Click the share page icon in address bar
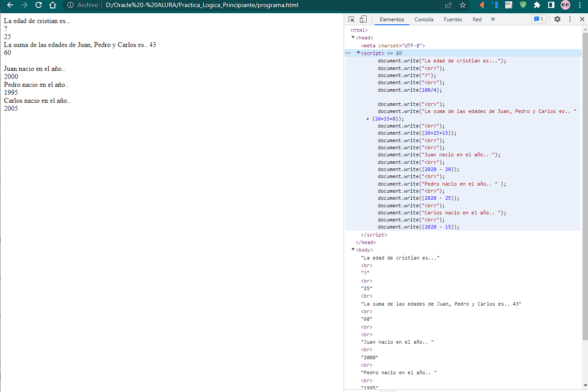This screenshot has height=392, width=588. coord(449,5)
